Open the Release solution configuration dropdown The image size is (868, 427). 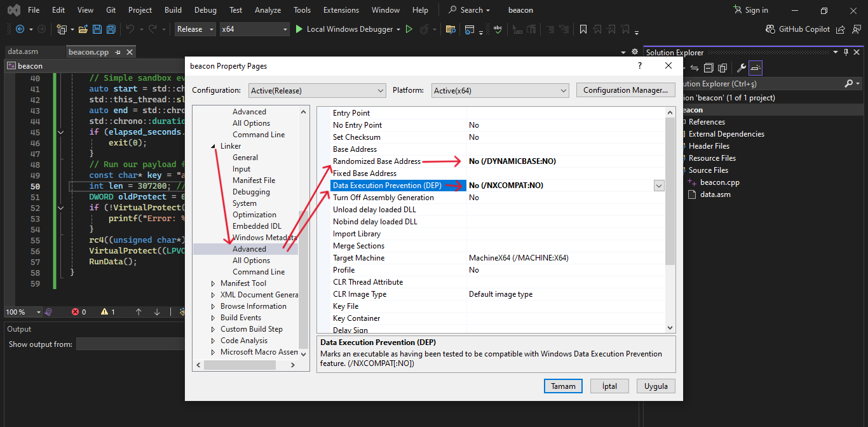coord(194,29)
